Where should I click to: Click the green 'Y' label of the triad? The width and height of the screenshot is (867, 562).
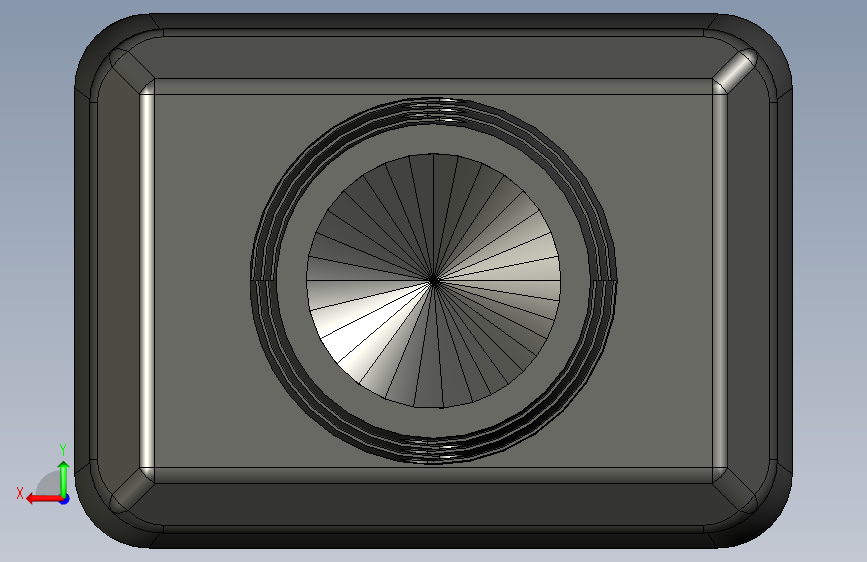(63, 449)
